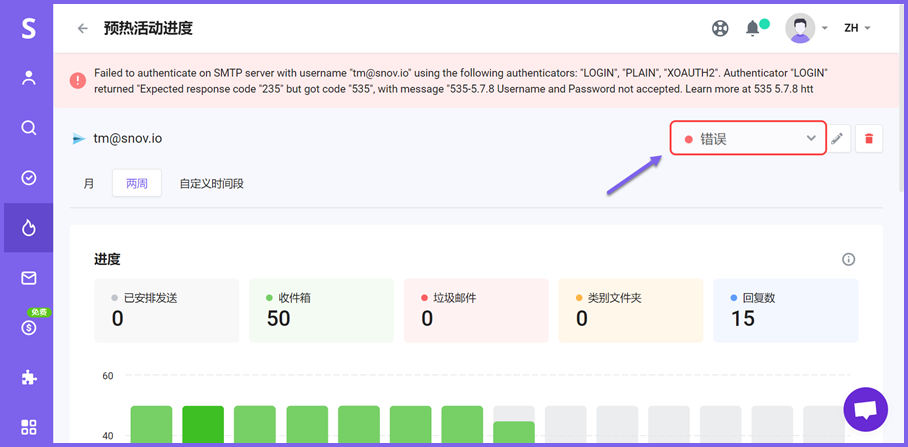
Task: Click the Snov.io S logo
Action: point(28,28)
